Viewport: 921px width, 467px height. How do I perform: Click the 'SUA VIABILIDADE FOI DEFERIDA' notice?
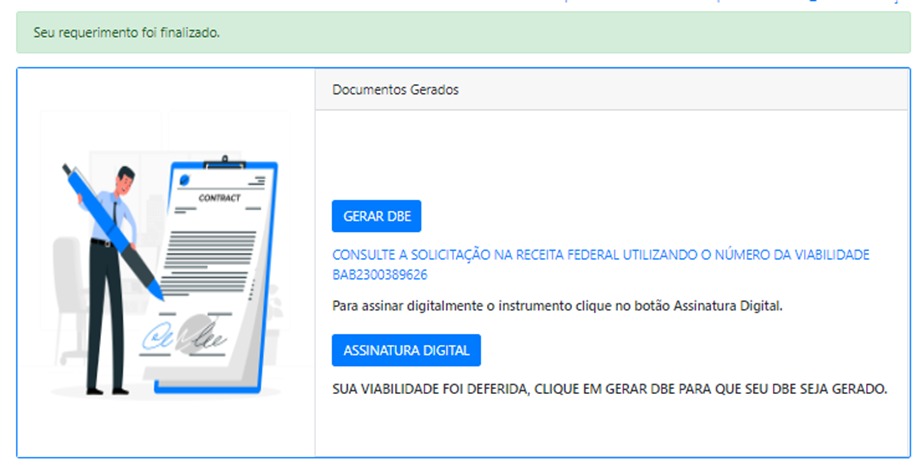(609, 388)
